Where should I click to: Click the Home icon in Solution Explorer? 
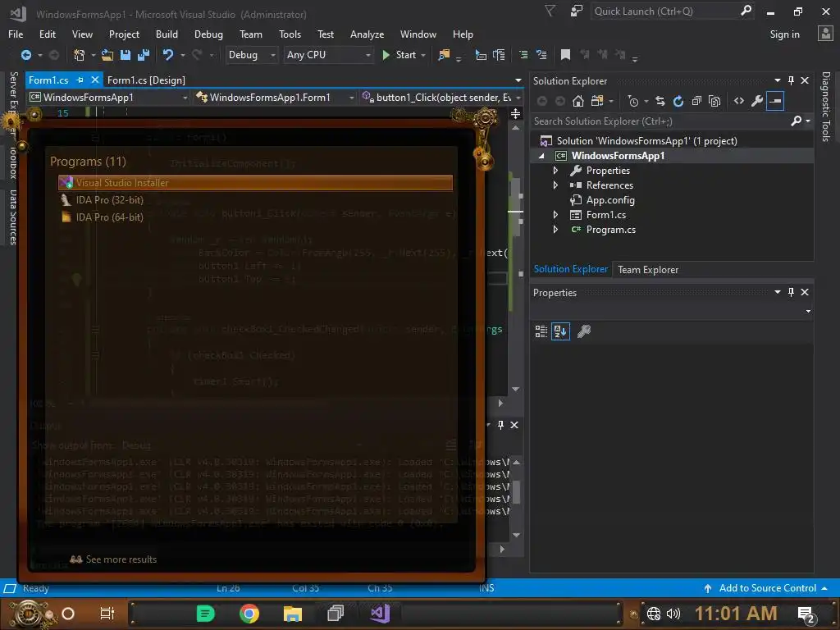pos(578,101)
